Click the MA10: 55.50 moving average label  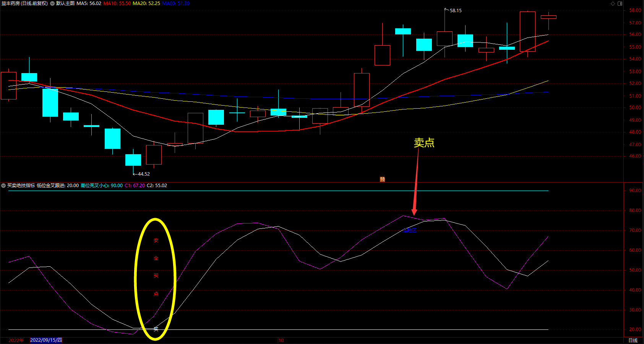(117, 3)
